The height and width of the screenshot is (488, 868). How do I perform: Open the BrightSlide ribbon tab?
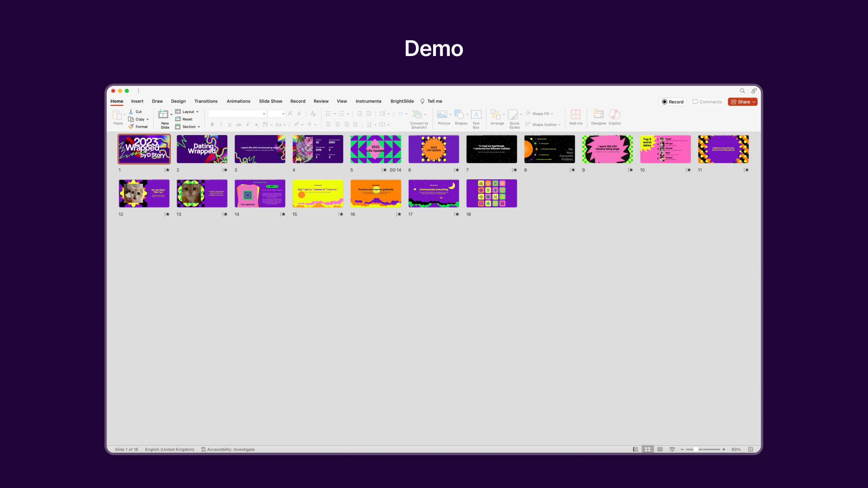401,101
